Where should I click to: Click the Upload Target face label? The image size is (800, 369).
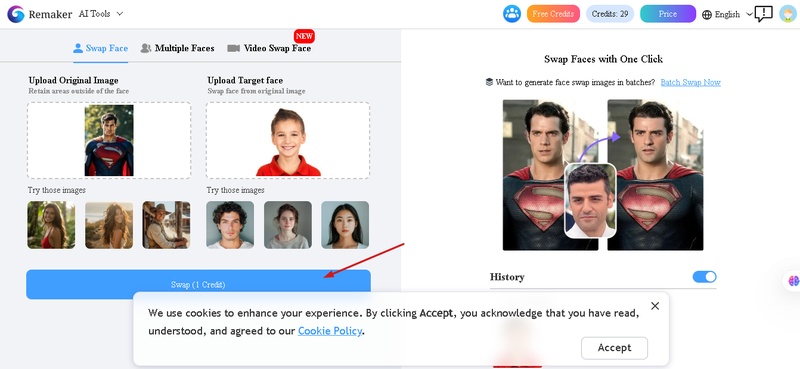245,80
